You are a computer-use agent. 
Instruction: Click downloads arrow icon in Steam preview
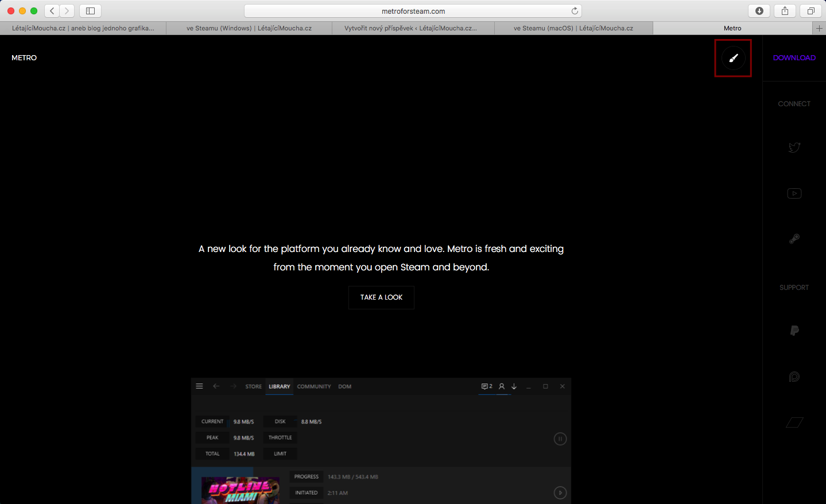(x=514, y=386)
